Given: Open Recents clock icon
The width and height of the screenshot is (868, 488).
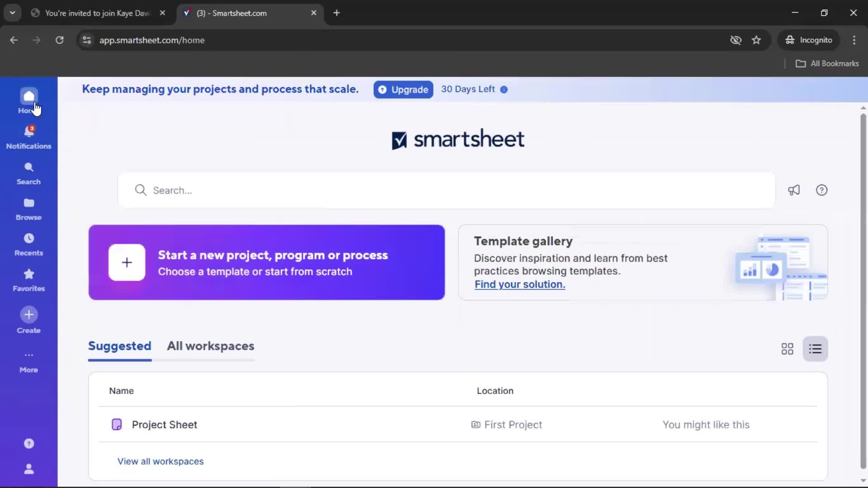Looking at the screenshot, I should (28, 239).
